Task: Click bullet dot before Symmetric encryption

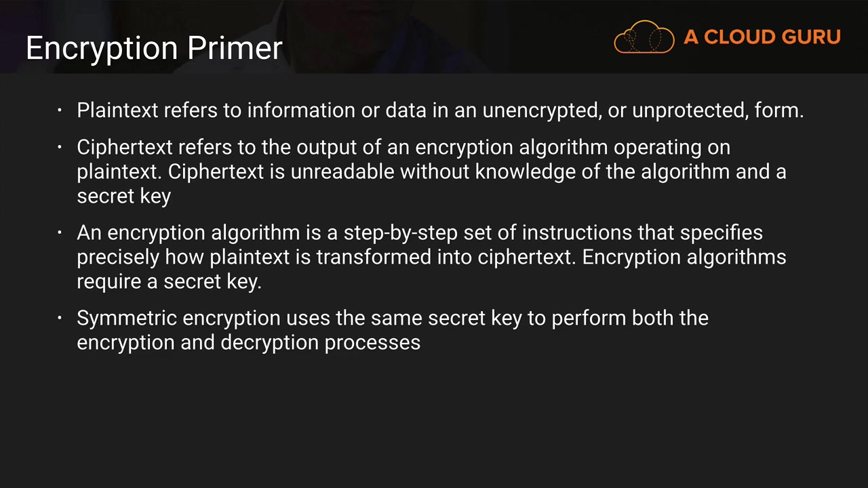Action: (60, 318)
